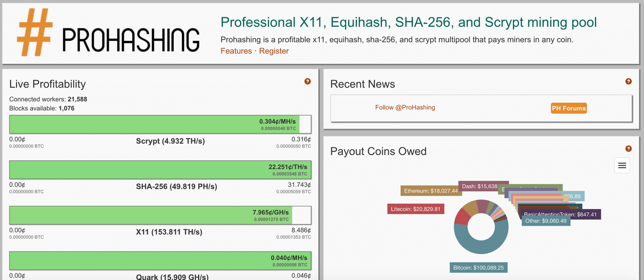This screenshot has height=280, width=644.
Task: Click the 7.965¢/GH/s X11 value
Action: tap(270, 213)
